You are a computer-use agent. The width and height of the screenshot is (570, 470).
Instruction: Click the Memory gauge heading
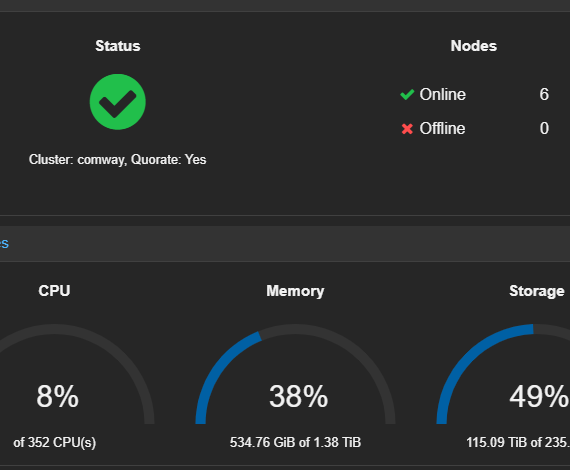point(295,291)
